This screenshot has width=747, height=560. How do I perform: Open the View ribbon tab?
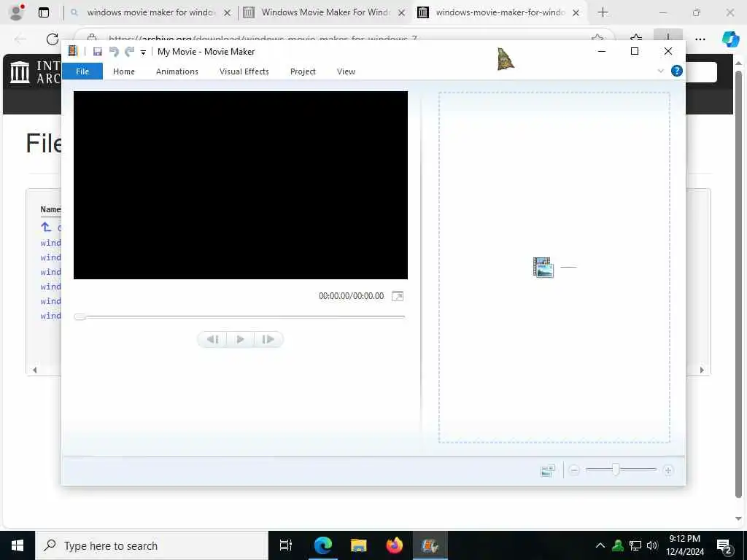347,71
